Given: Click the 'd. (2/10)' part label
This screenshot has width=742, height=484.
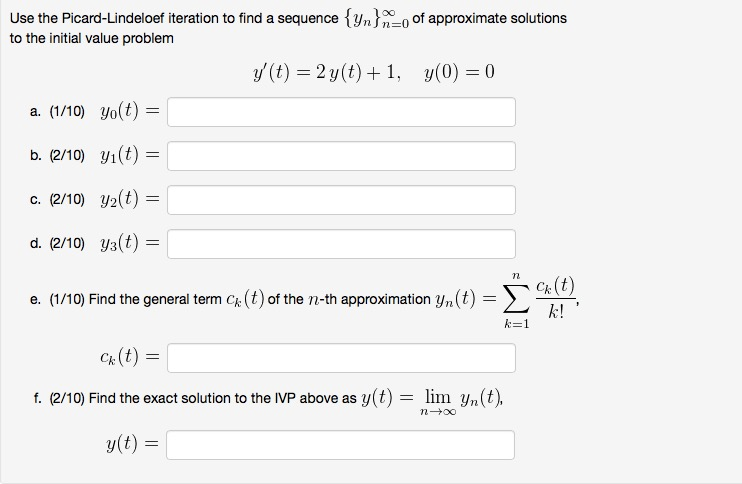Looking at the screenshot, I should (x=57, y=244).
